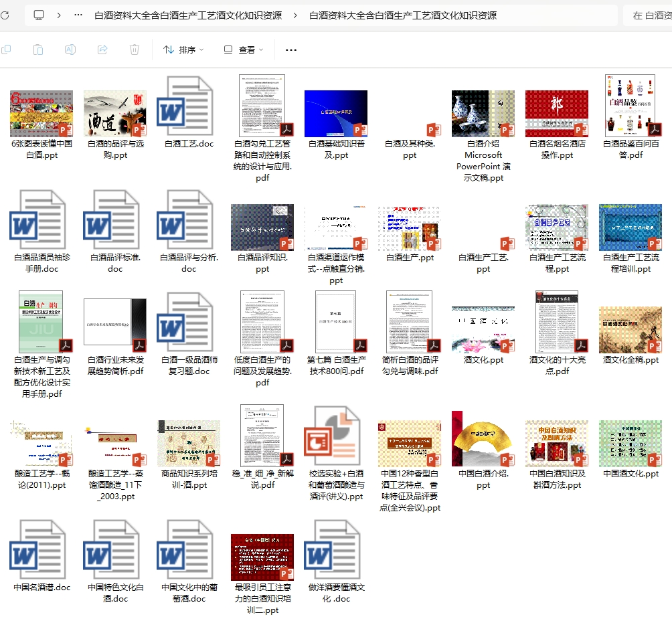
Task: Expand the 查看 view dropdown
Action: pyautogui.click(x=244, y=50)
